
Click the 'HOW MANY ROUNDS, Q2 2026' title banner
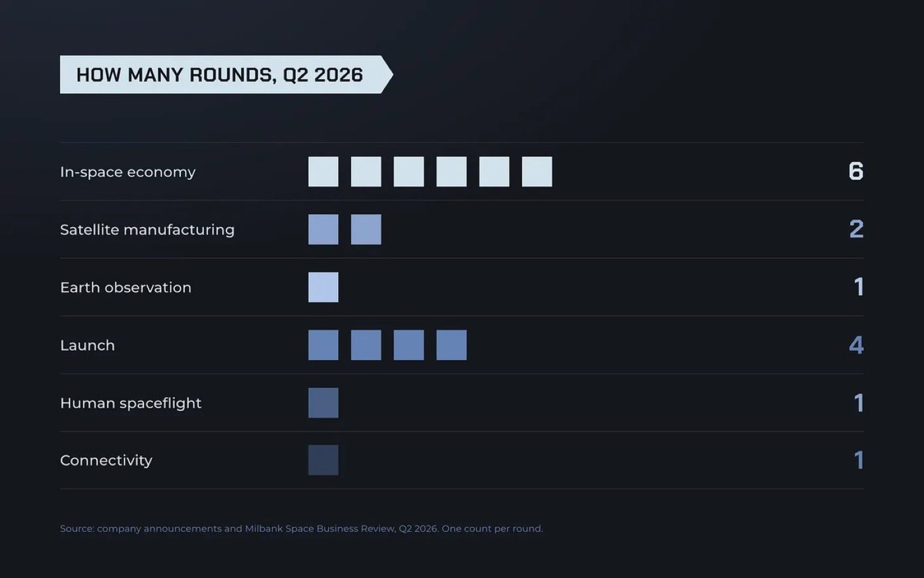coord(226,75)
